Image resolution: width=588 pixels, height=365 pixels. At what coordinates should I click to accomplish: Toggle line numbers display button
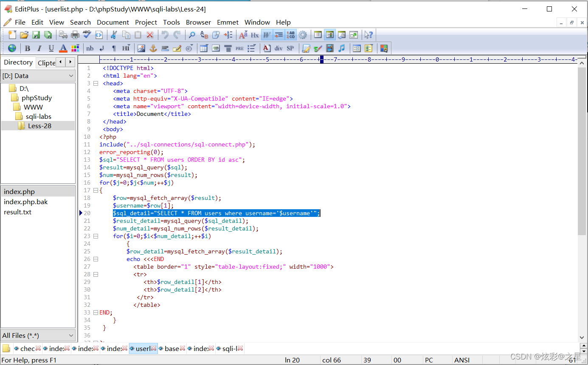(291, 35)
